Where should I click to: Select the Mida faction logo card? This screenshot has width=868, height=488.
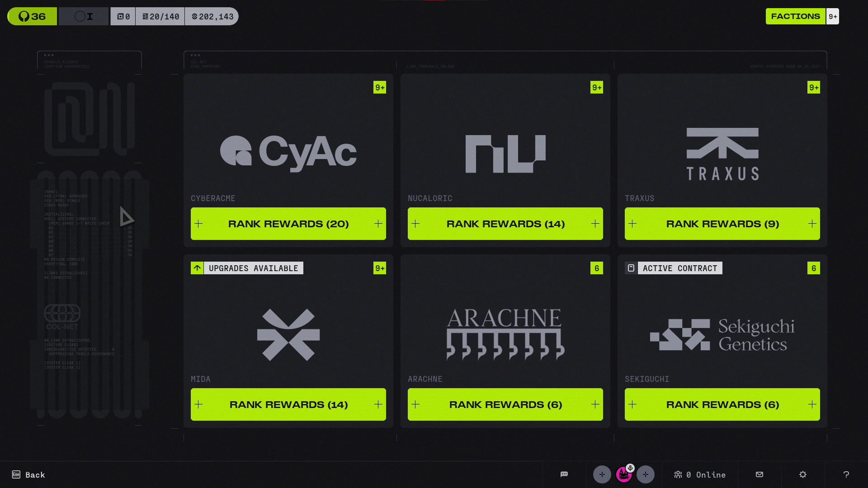tap(288, 334)
